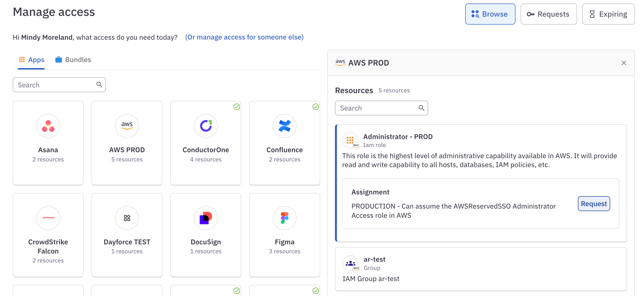Click the Figma app logo
This screenshot has height=296, width=644.
tap(284, 218)
